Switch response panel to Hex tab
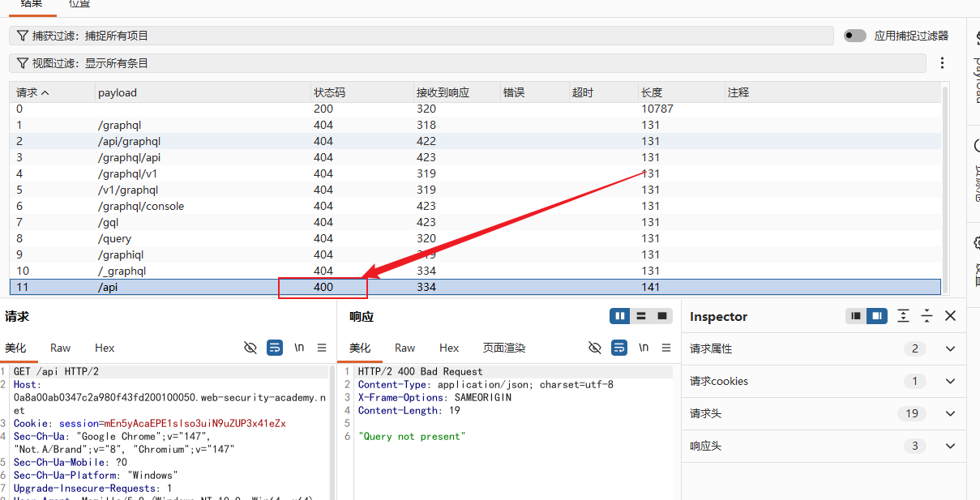The image size is (980, 500). click(449, 348)
